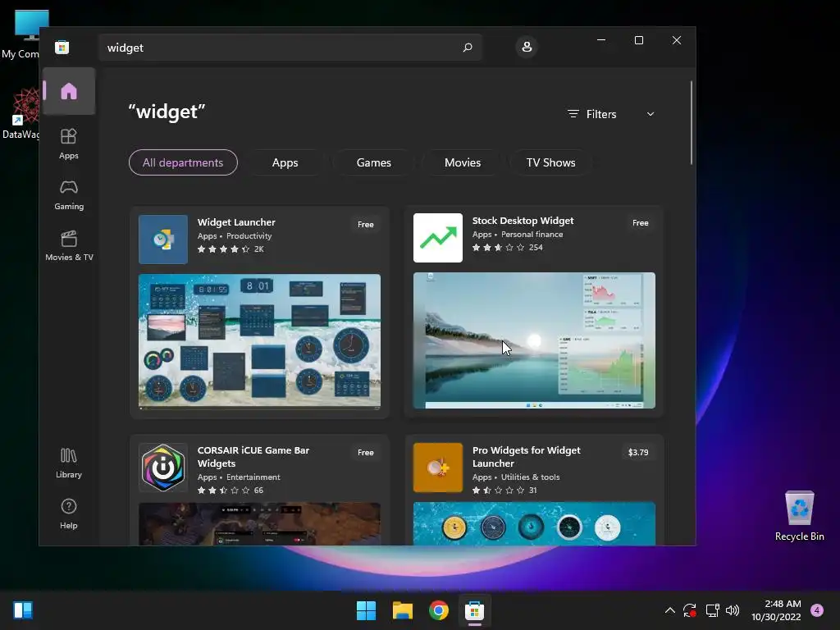Open the clock showing 2:48 AM
This screenshot has height=630, width=840.
[776, 610]
